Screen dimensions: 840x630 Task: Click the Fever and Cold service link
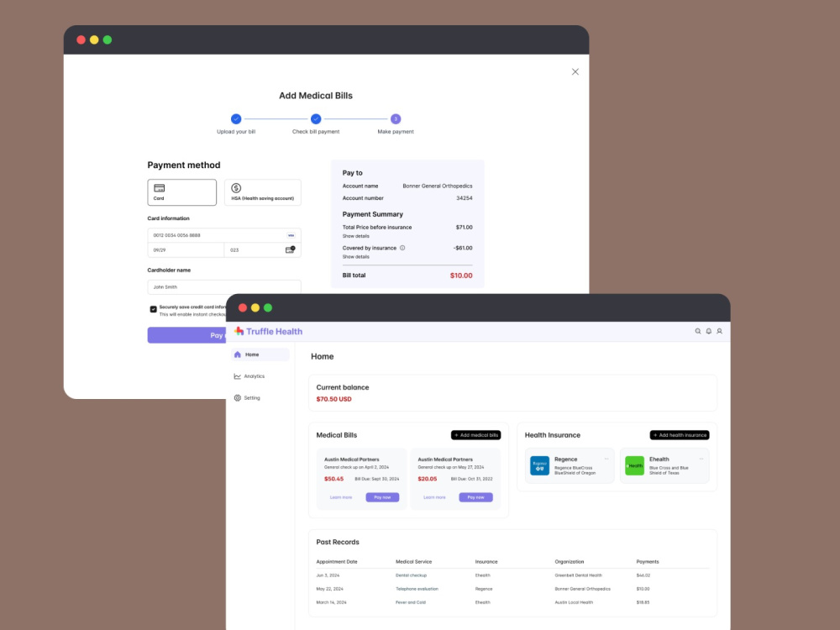click(x=411, y=602)
